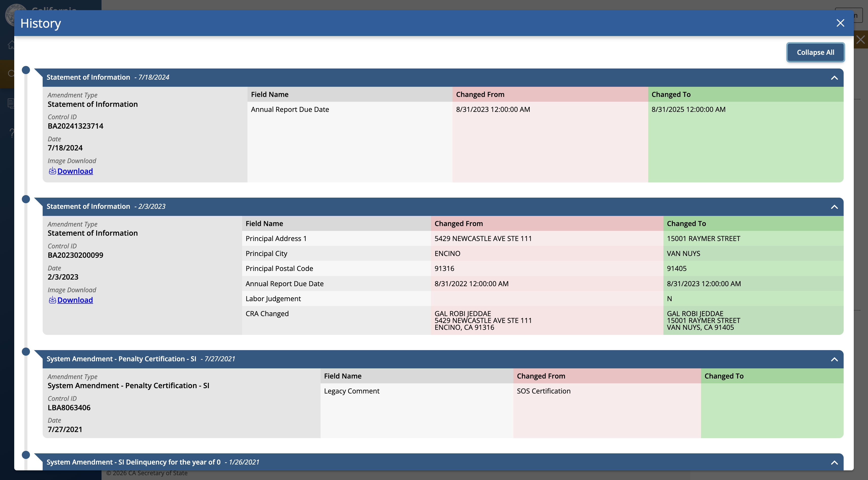Click the help question mark sidebar icon
This screenshot has width=868, height=480.
(12, 133)
